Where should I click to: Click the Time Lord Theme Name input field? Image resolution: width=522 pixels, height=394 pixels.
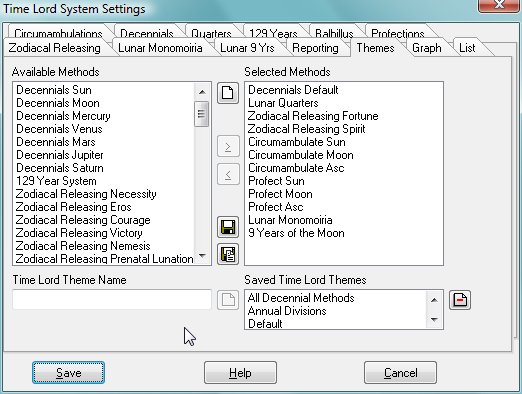(x=112, y=299)
